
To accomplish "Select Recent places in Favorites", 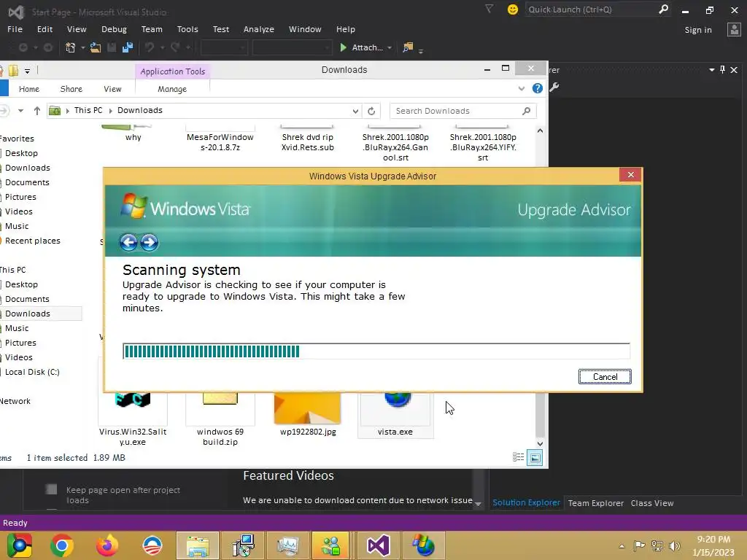I will [x=32, y=241].
